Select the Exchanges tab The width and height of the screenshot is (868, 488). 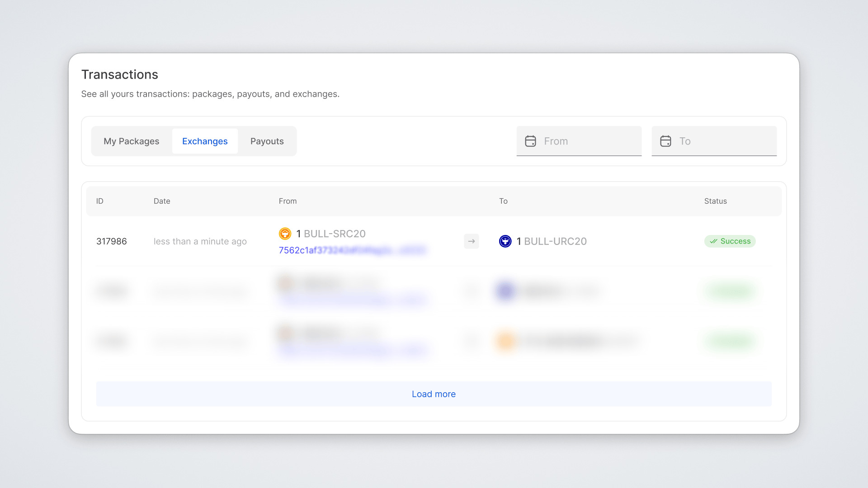205,141
